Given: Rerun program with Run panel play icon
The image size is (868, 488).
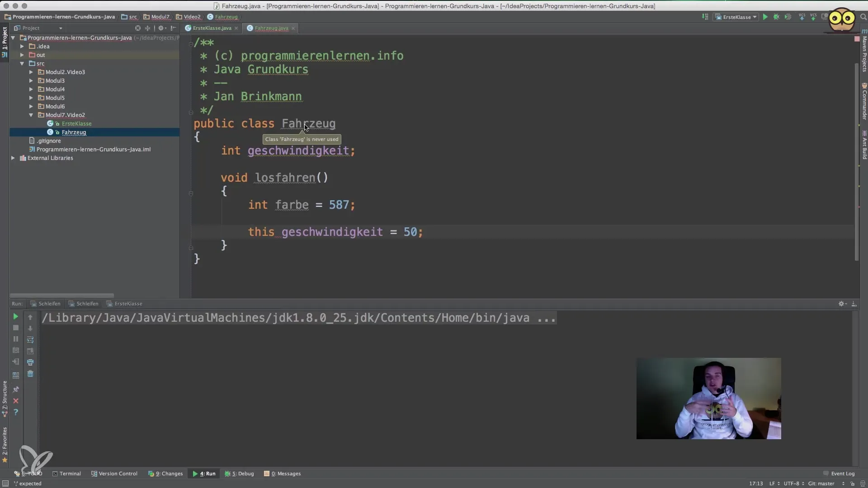Looking at the screenshot, I should (15, 317).
